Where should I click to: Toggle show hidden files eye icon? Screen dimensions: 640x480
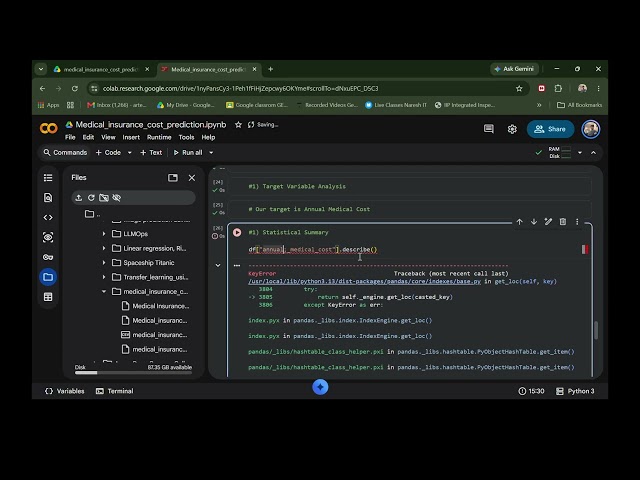117,198
